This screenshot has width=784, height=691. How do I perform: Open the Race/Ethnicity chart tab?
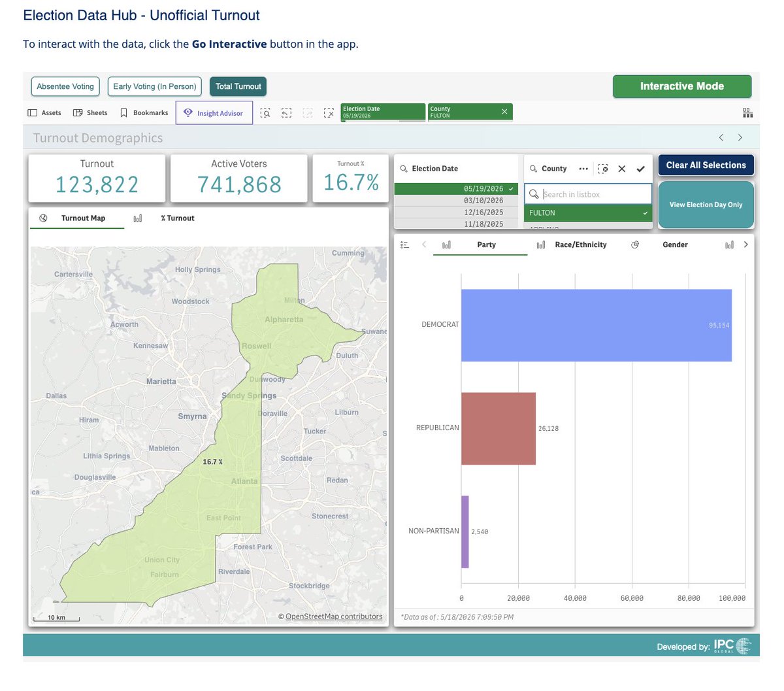(x=574, y=245)
